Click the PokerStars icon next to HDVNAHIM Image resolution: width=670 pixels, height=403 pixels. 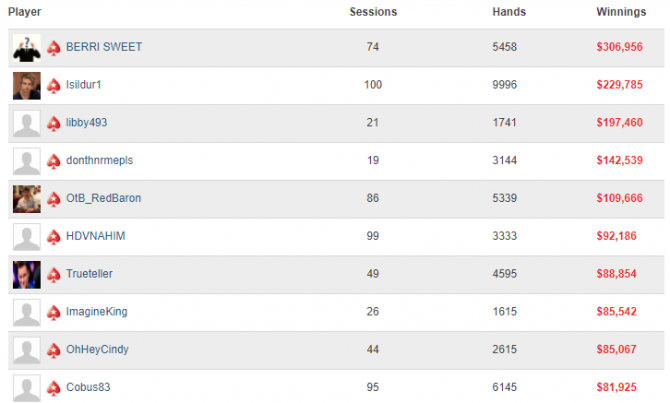[53, 237]
